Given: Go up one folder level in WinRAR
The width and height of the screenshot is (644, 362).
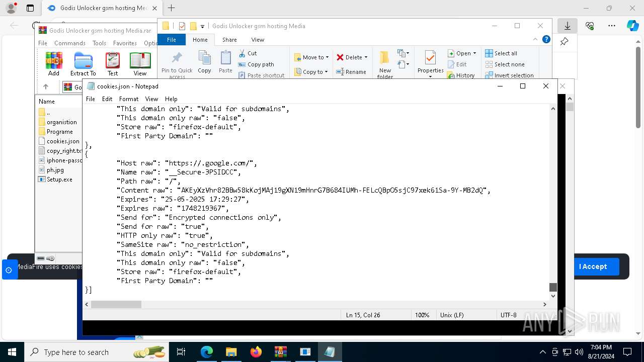Looking at the screenshot, I should pyautogui.click(x=46, y=87).
